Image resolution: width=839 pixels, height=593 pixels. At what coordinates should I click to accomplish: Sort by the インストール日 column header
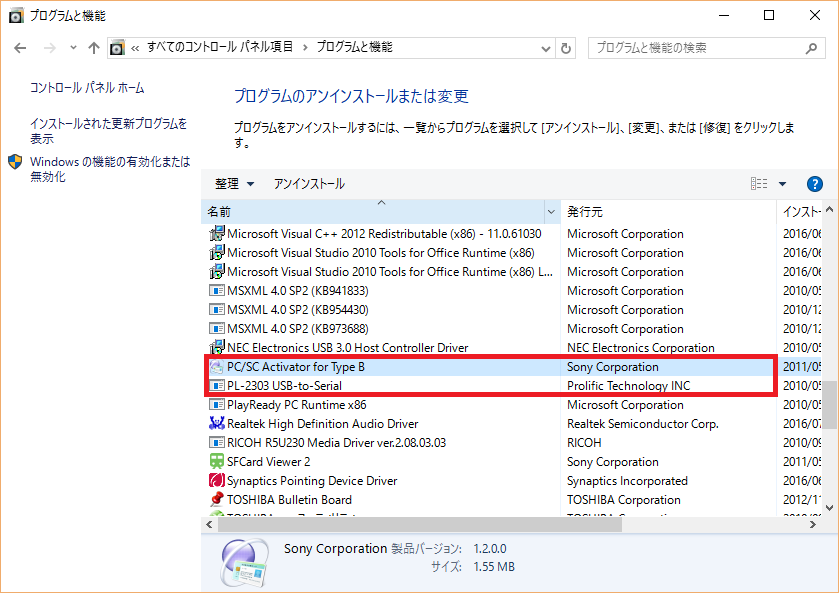[x=799, y=212]
